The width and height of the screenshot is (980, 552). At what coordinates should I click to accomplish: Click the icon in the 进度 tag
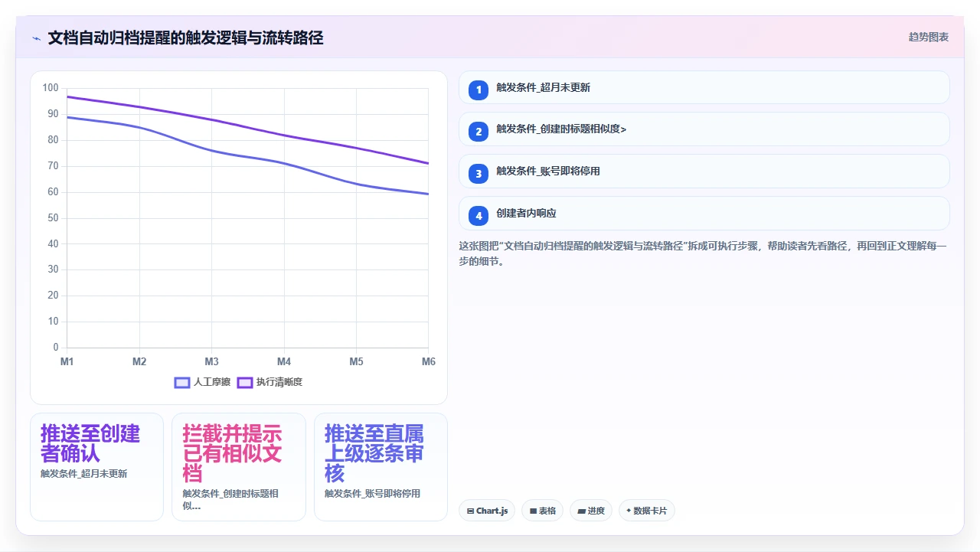pos(581,511)
